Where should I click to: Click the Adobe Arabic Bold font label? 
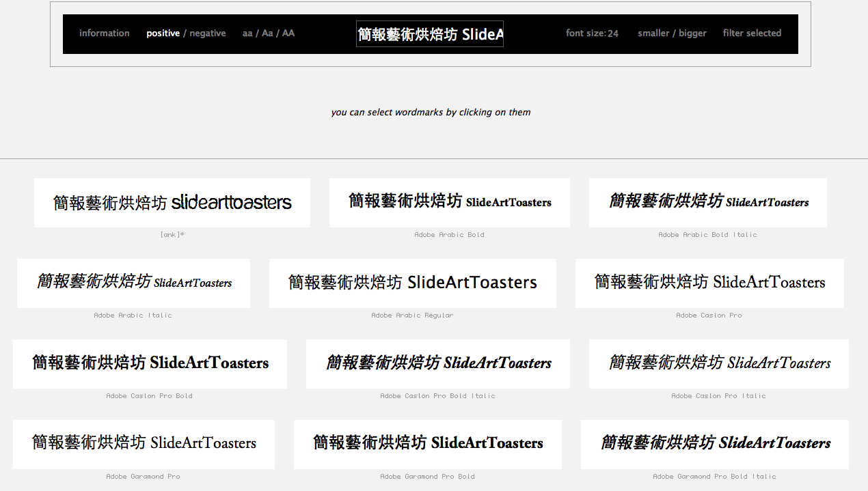coord(450,235)
